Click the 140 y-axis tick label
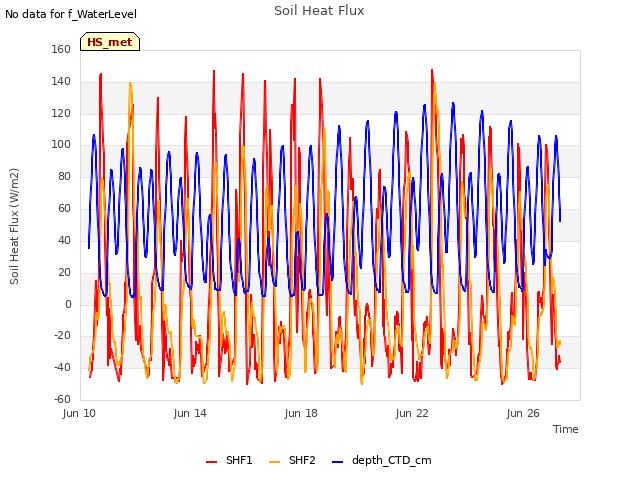Screen dimensions: 640x480 [x=61, y=81]
